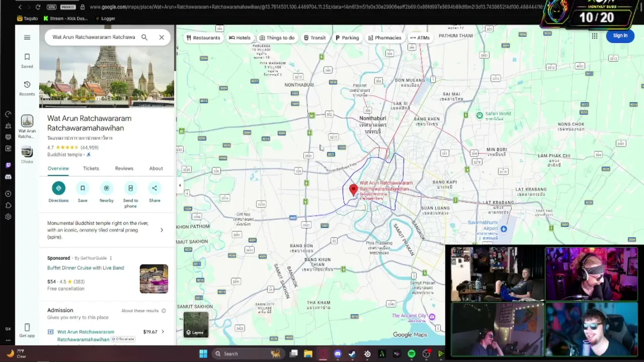
Task: Show Transit stops on the map
Action: (x=314, y=38)
